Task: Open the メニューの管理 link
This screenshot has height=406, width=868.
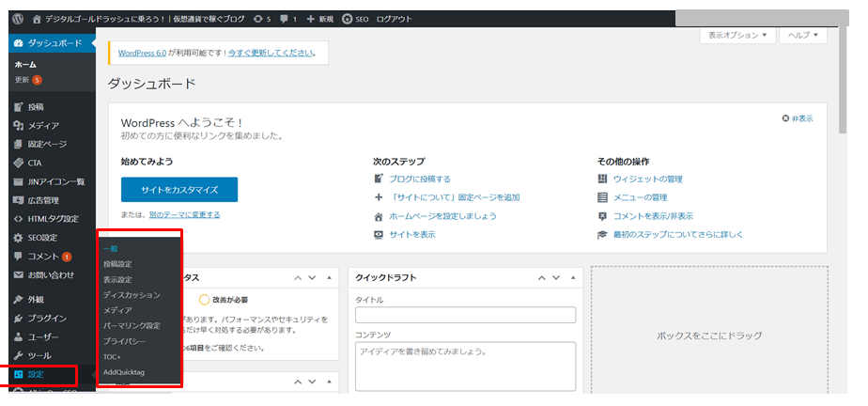Action: click(641, 197)
